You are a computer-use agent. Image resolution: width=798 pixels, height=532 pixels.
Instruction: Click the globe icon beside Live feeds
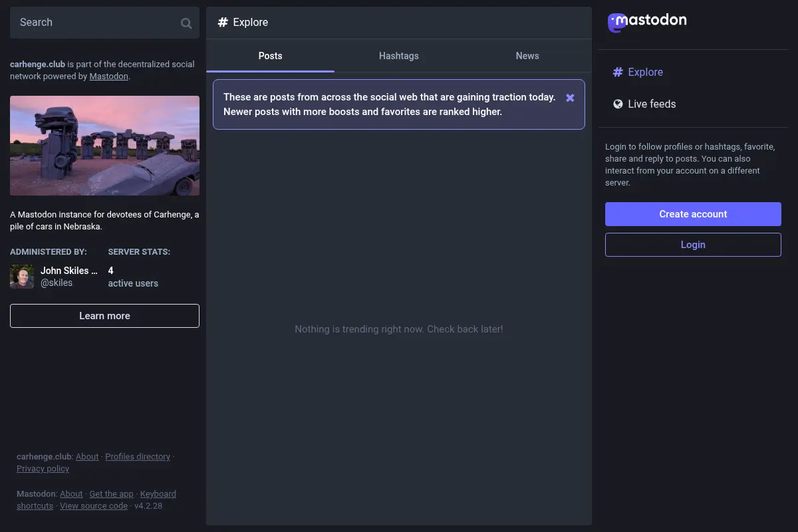(x=618, y=104)
